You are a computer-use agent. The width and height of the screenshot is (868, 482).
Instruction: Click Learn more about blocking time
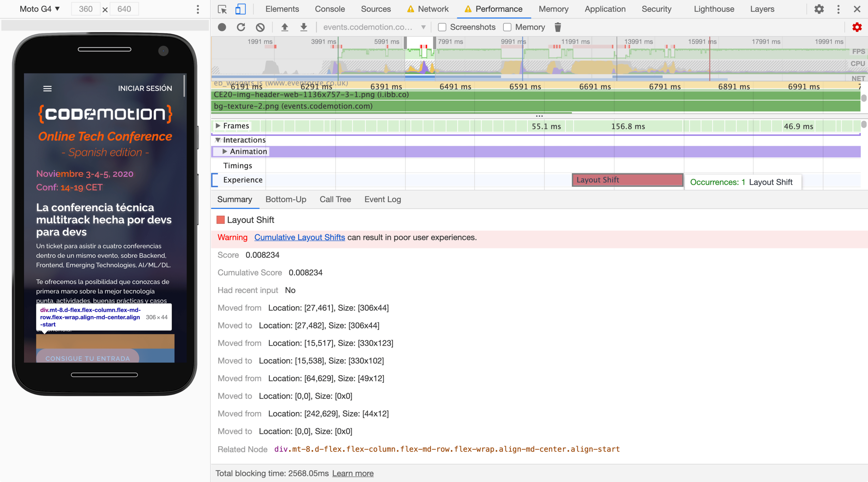[x=353, y=473]
